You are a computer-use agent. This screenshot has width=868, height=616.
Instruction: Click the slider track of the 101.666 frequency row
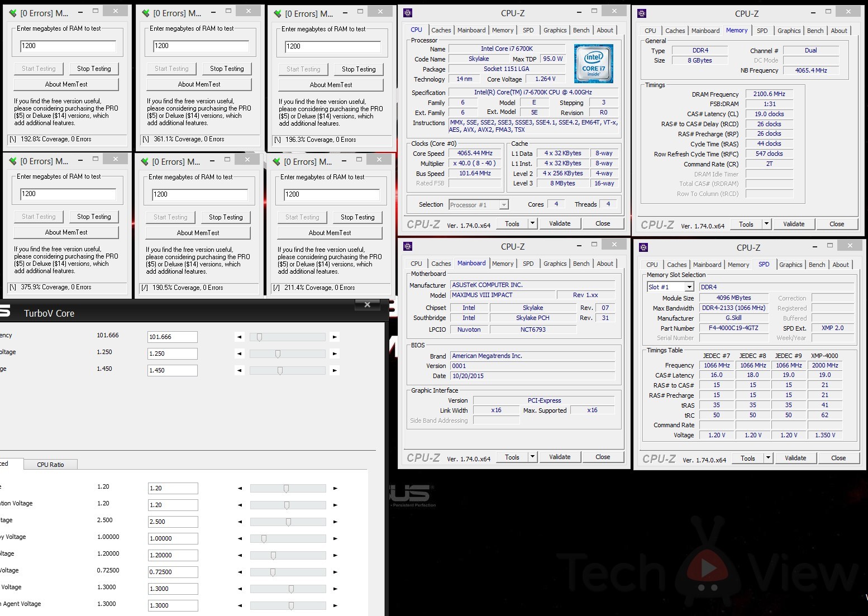pos(287,337)
